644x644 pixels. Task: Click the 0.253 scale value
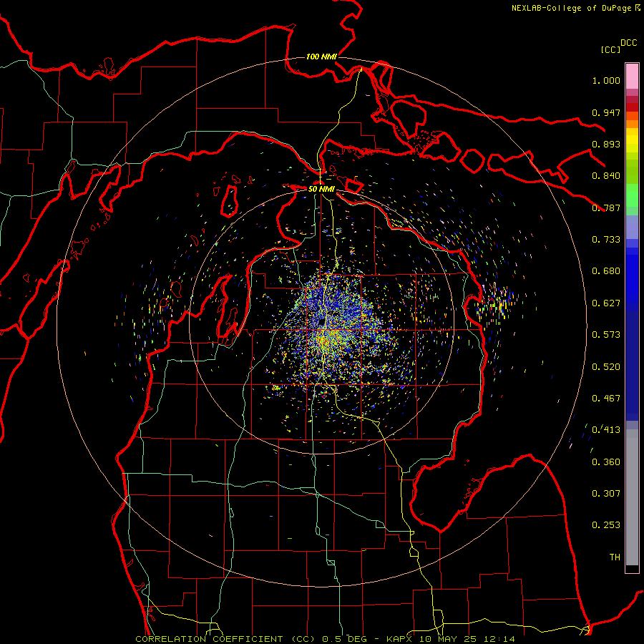606,525
